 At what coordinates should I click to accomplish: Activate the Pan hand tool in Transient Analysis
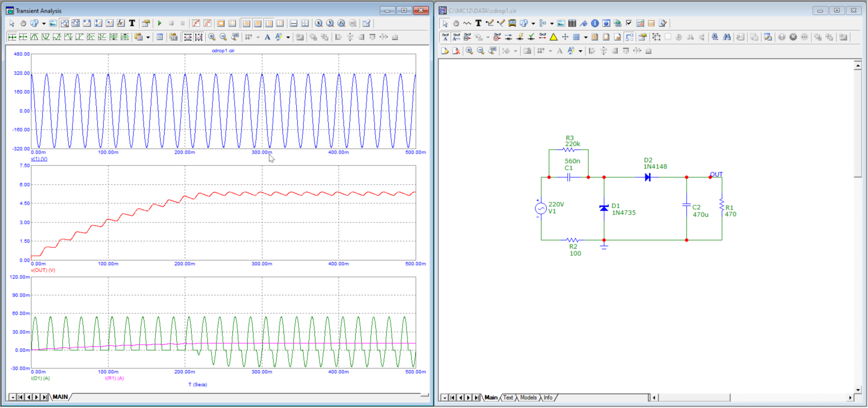23,23
